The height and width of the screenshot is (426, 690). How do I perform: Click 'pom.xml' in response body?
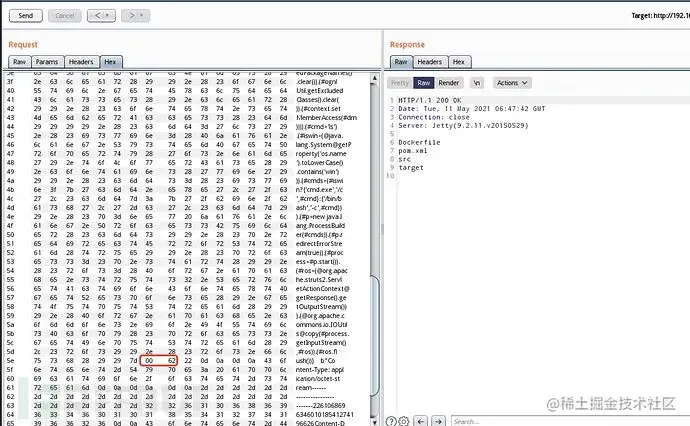(413, 151)
